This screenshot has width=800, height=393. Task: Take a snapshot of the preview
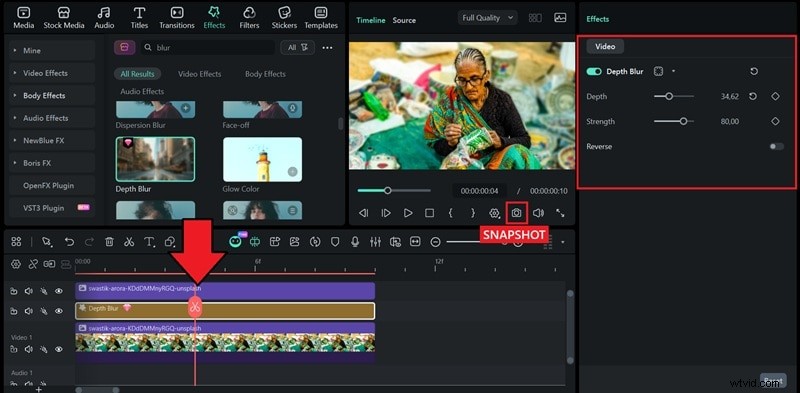[517, 213]
